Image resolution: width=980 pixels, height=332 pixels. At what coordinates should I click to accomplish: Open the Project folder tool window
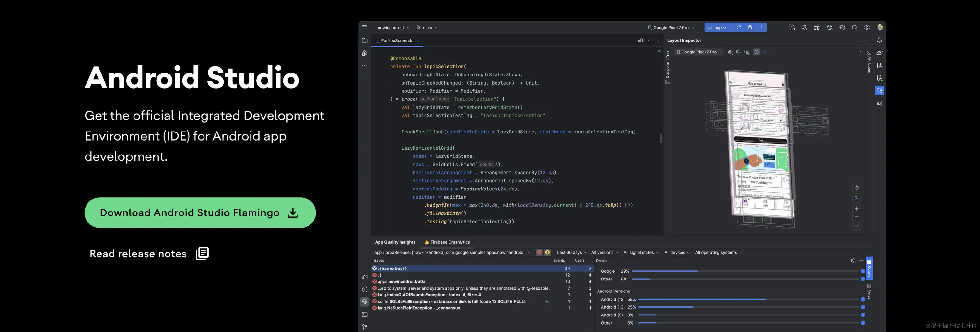[x=365, y=40]
